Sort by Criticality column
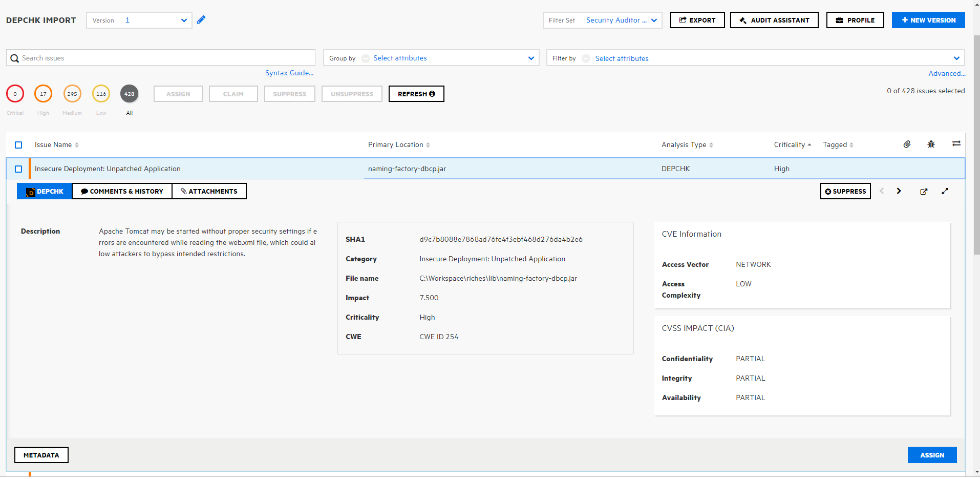 click(x=793, y=145)
